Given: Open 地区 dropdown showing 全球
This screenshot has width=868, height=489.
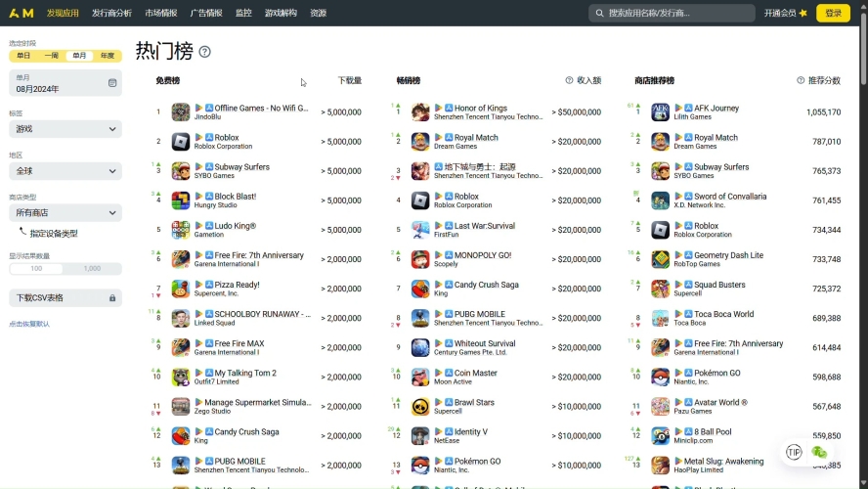Looking at the screenshot, I should (65, 171).
